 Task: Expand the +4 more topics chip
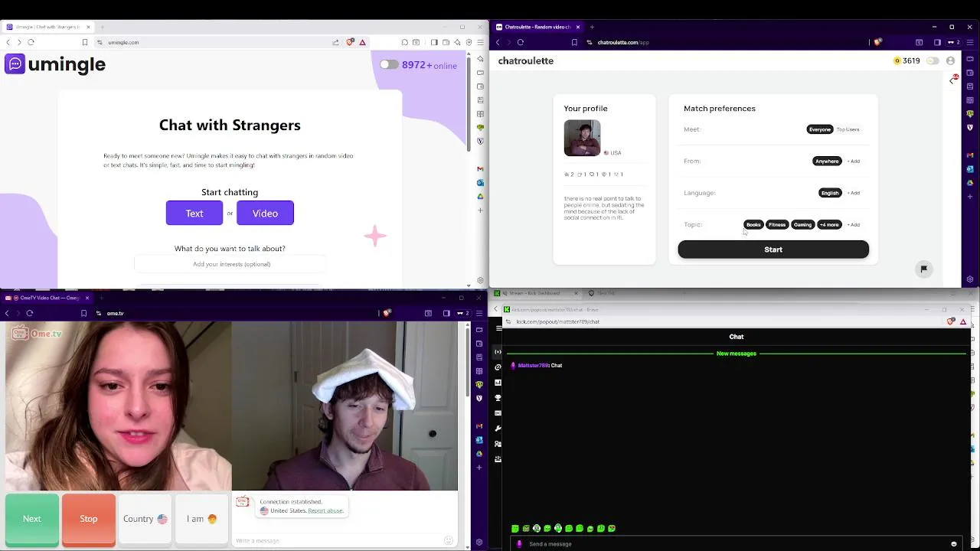coord(830,225)
